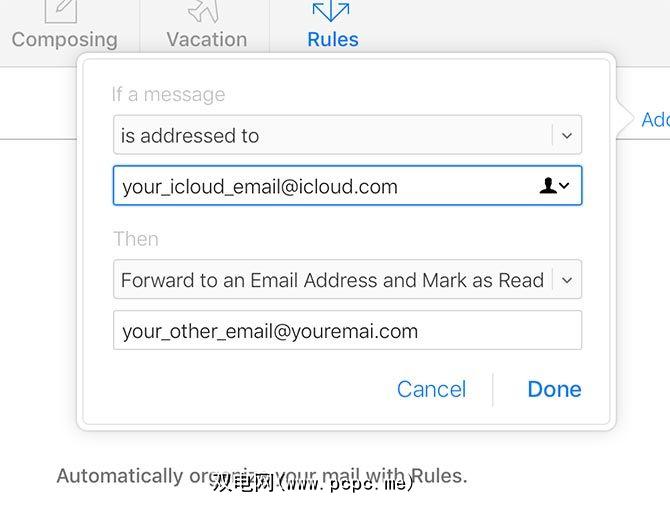Image resolution: width=670 pixels, height=506 pixels.
Task: Click the "Then" section label
Action: pyautogui.click(x=135, y=239)
